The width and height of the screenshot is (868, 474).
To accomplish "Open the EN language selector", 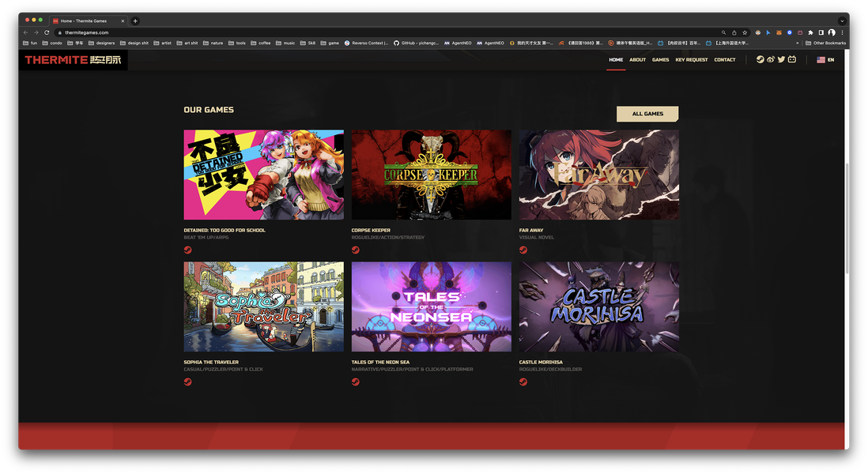I will (x=825, y=60).
